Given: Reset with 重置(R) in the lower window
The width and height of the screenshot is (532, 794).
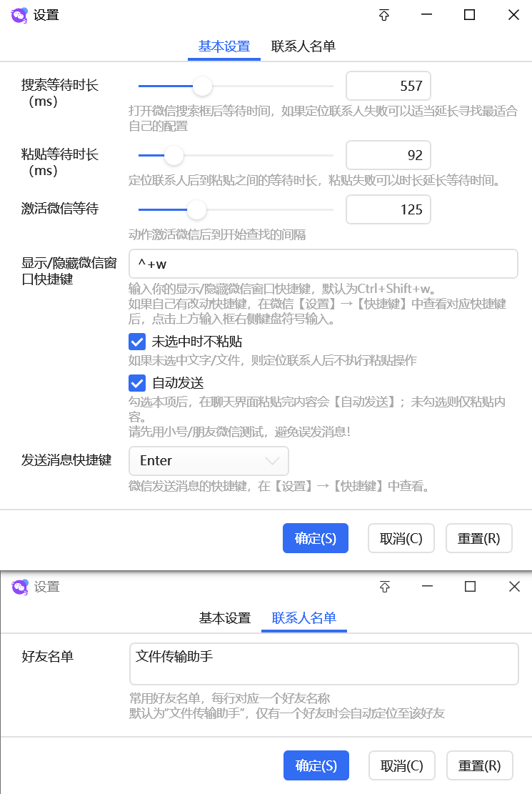Looking at the screenshot, I should [x=479, y=765].
